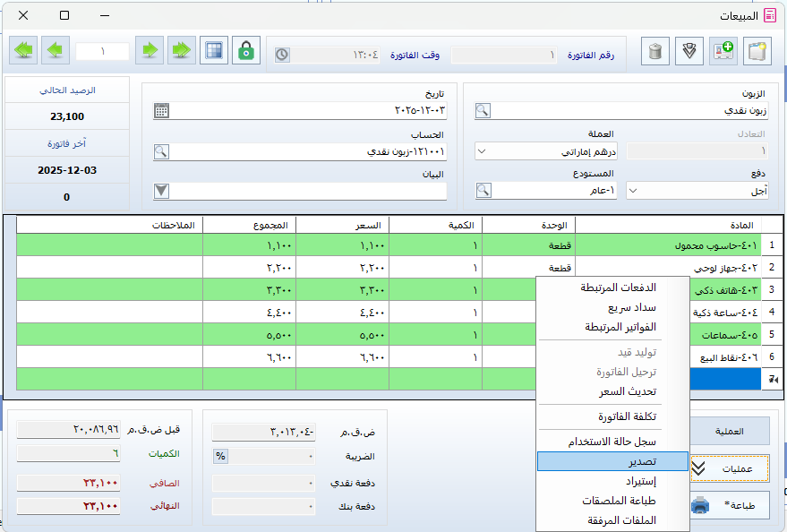Select تصدير from the operations menu
Viewport: 787px width, 532px height.
(613, 461)
